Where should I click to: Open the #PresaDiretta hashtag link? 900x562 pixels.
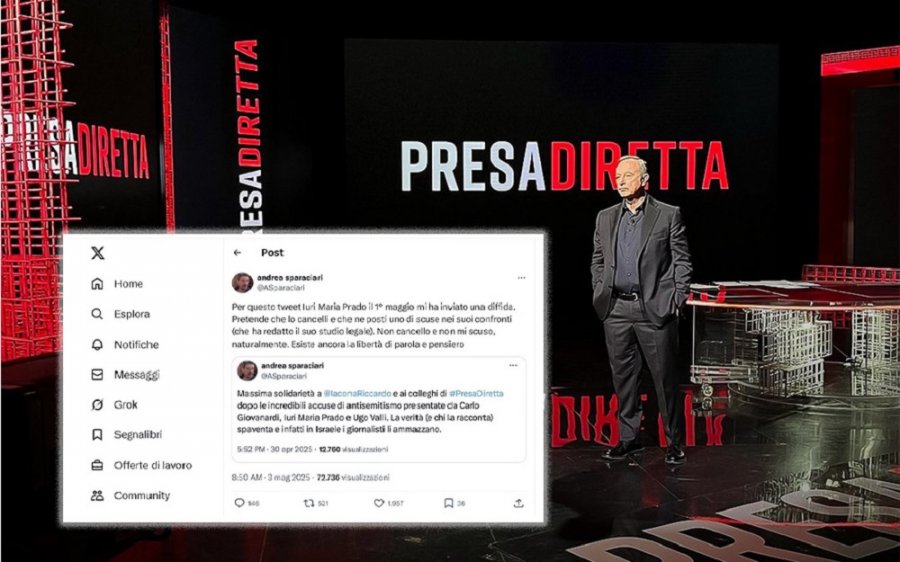pos(476,393)
